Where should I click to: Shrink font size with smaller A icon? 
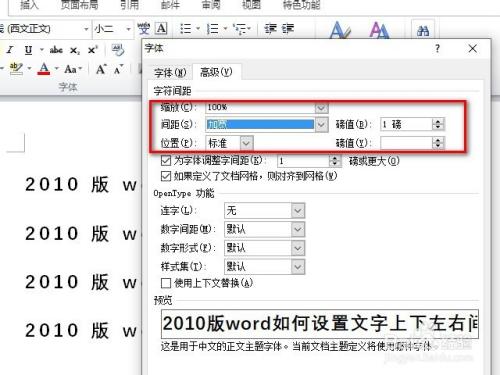click(118, 70)
